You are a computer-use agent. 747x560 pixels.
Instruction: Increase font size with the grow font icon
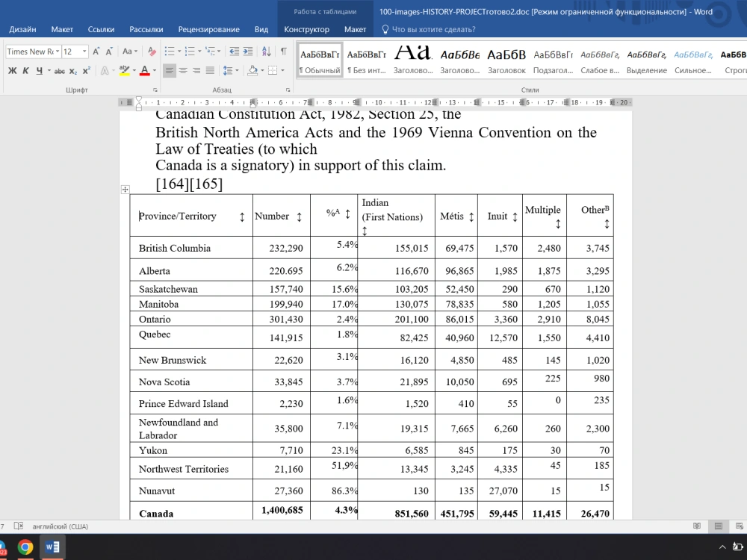tap(96, 52)
